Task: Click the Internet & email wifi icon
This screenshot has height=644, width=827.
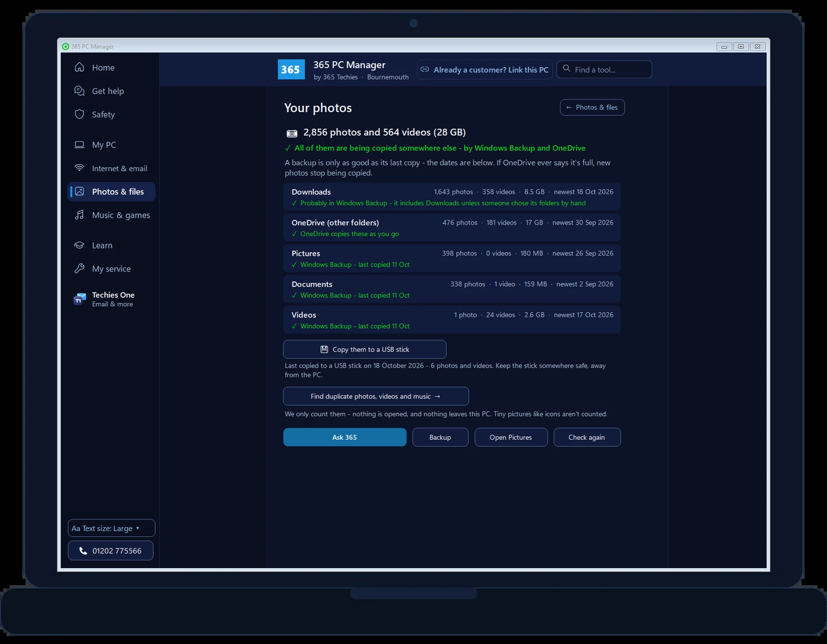Action: 80,168
